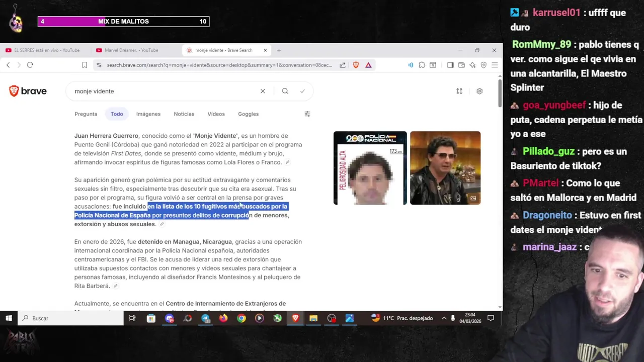Viewport: 644px width, 362px height.
Task: Open Brave Rewards triangle icon
Action: (x=368, y=65)
